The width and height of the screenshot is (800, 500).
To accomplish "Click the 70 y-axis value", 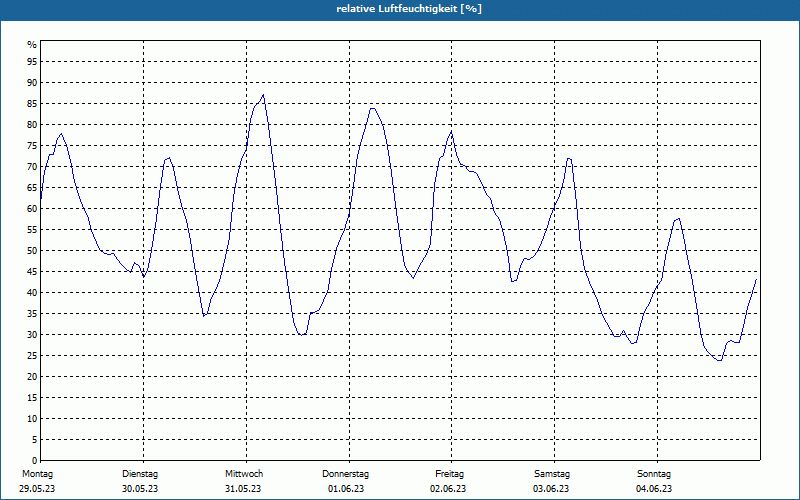I will tap(32, 166).
